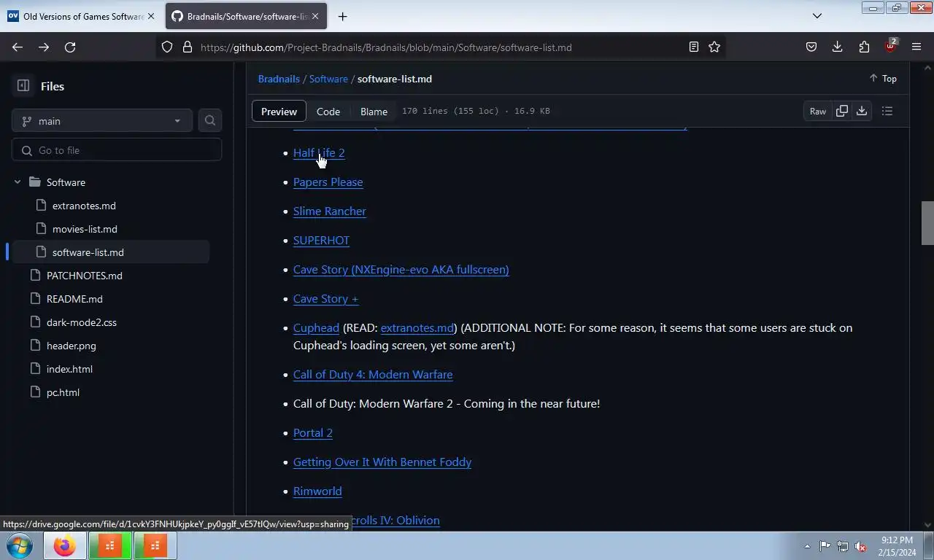
Task: Open PATCHNOTES.md in the file tree
Action: tap(85, 276)
